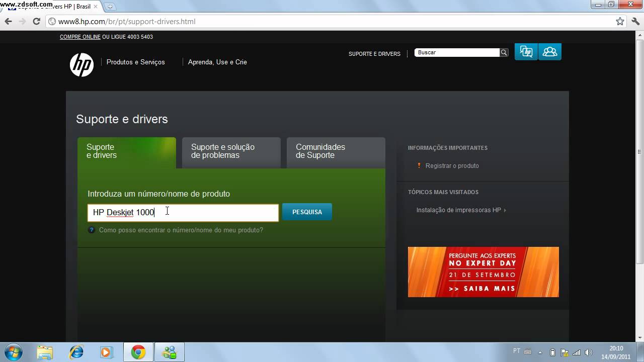Launch Internet Explorer from taskbar
This screenshot has height=362, width=644.
(76, 352)
